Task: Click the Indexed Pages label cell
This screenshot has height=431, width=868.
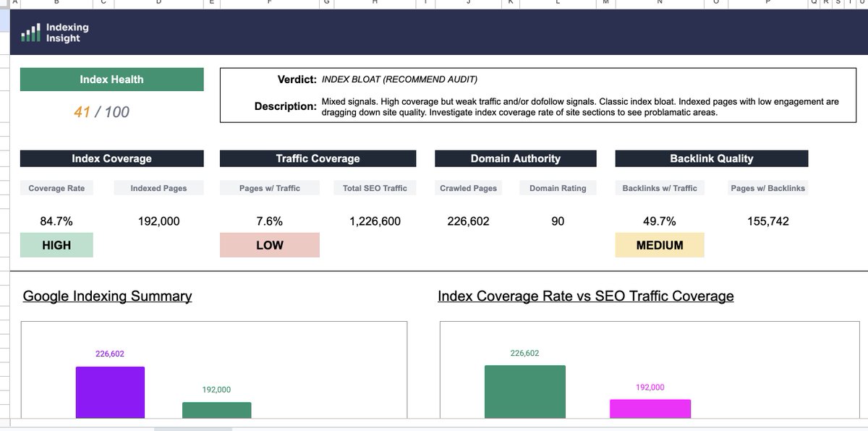Action: click(x=158, y=188)
